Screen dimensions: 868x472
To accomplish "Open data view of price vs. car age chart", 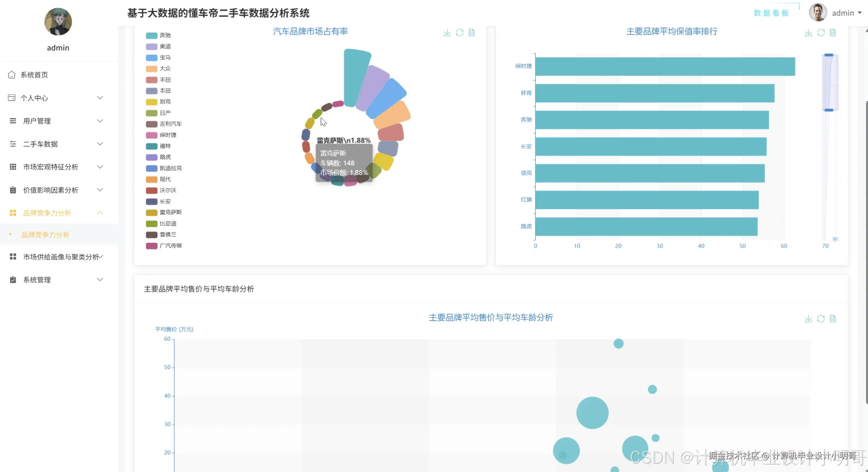I will tap(833, 319).
